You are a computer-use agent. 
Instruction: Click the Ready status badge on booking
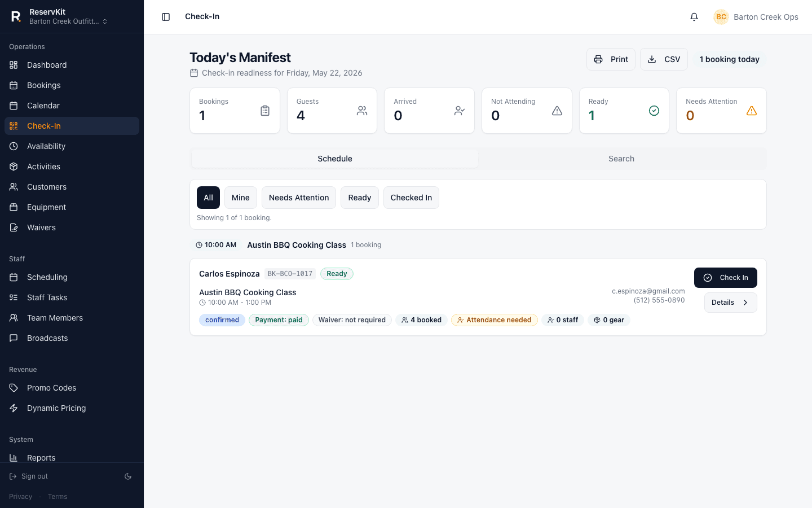coord(337,274)
